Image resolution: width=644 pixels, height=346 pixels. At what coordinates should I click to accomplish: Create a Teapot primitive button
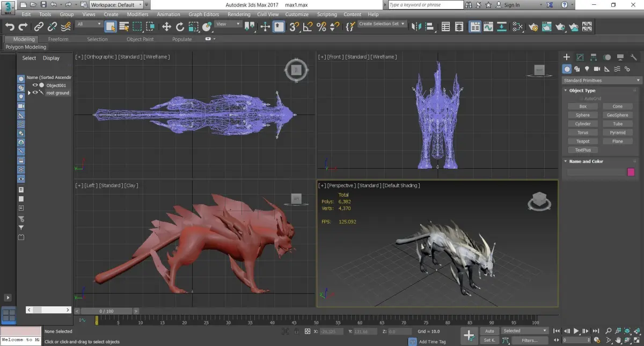583,141
